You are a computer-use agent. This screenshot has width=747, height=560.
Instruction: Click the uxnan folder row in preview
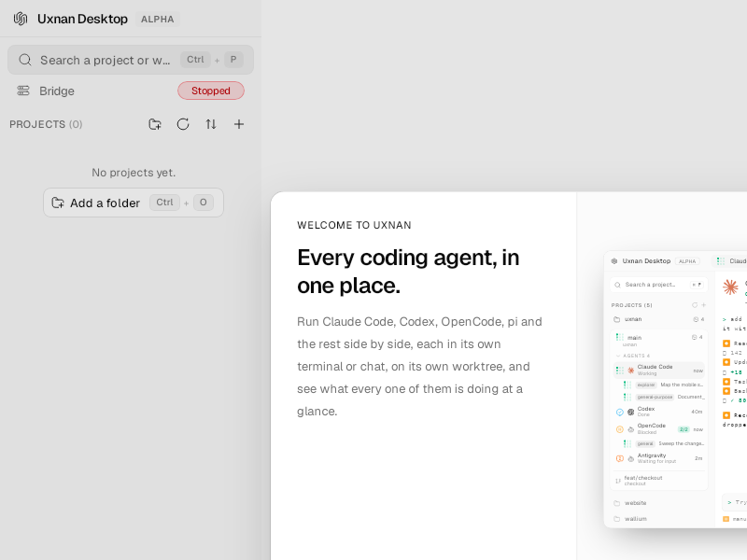[659, 319]
